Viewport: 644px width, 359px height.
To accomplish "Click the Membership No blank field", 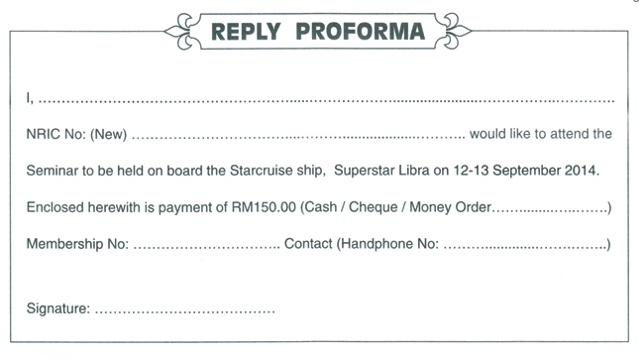I will [x=207, y=246].
